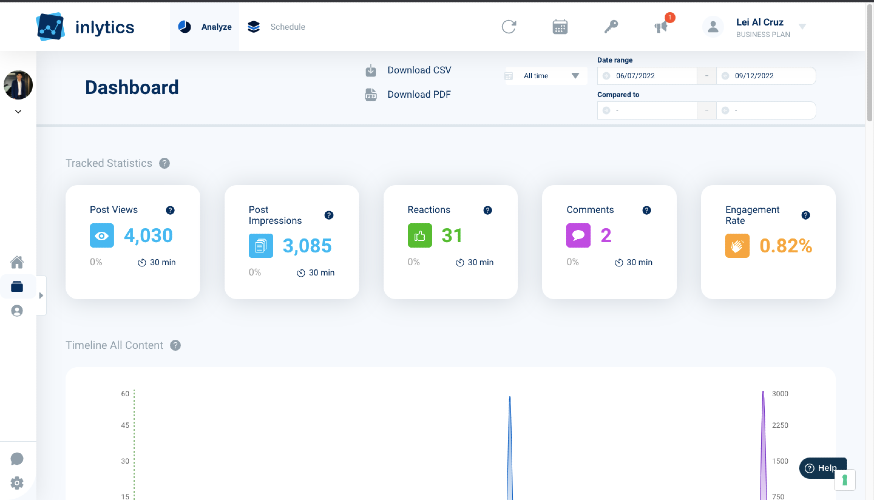Click the refresh icon in top bar
Screen dimensions: 874x500
click(x=509, y=27)
